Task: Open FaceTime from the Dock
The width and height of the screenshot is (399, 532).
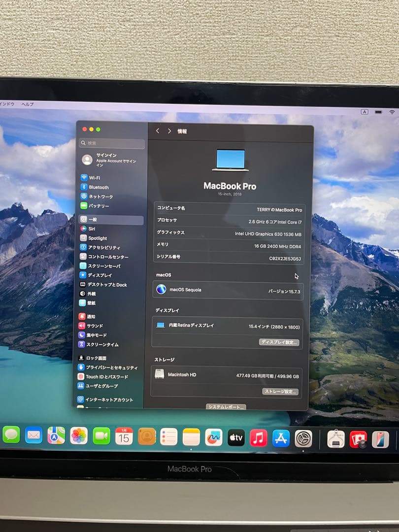Action: tap(102, 436)
